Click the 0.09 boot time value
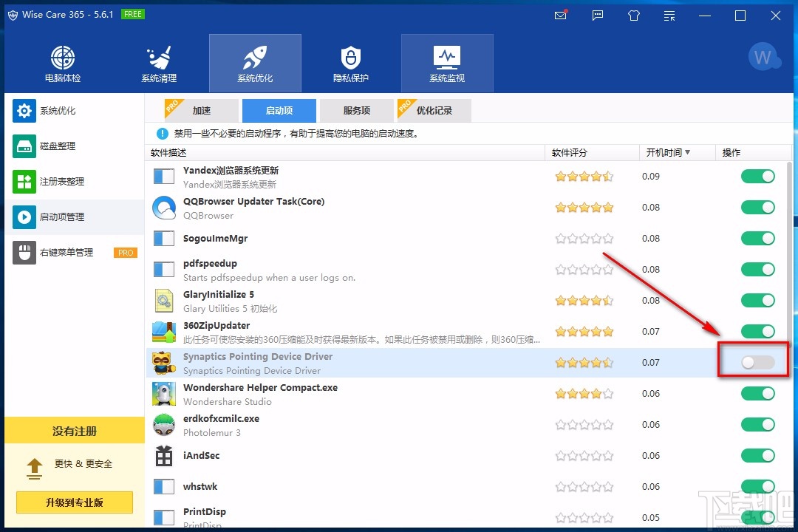 651,177
